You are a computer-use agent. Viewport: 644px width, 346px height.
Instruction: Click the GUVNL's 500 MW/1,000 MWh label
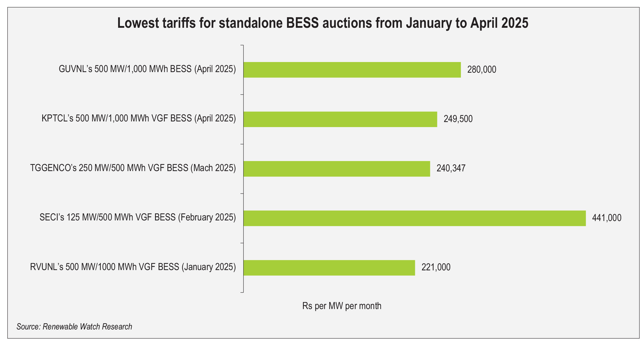tap(147, 69)
